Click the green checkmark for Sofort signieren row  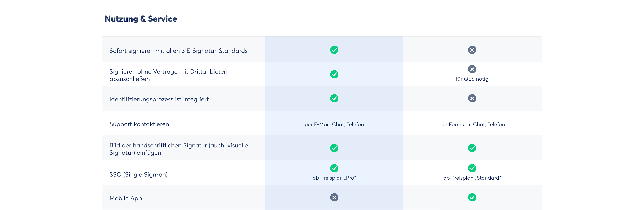(x=334, y=50)
